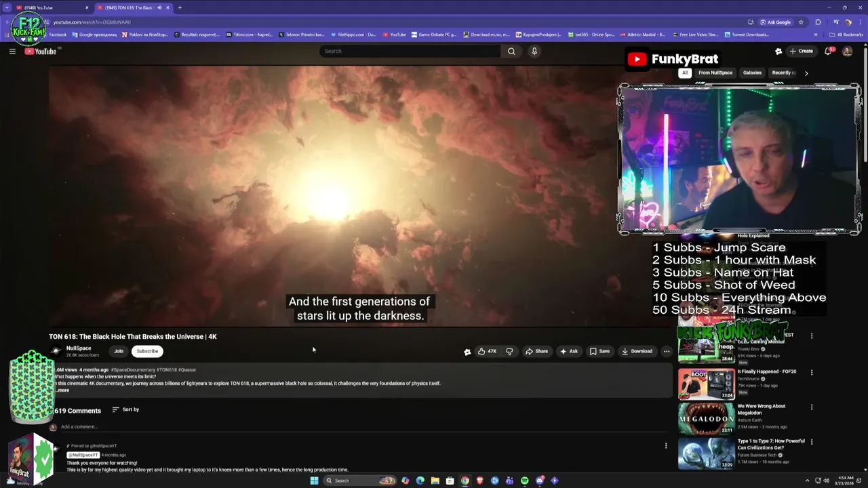Screen dimensions: 868x488
Task: Click the #SpaceDocumentary hashtag
Action: coord(134,370)
